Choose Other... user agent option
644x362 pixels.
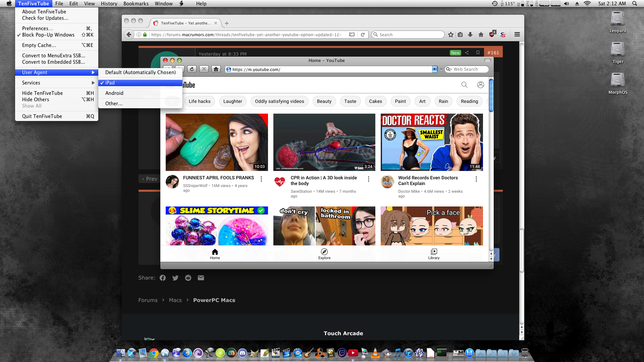pyautogui.click(x=140, y=104)
